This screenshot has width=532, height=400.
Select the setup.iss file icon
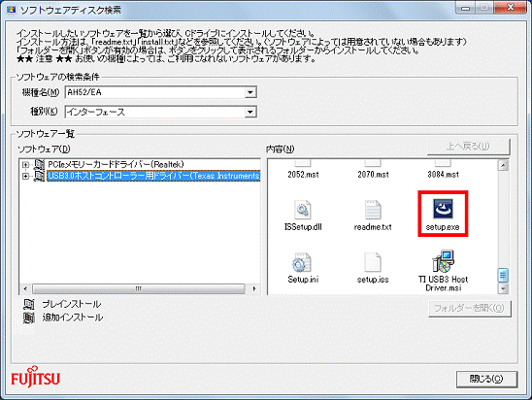[373, 262]
